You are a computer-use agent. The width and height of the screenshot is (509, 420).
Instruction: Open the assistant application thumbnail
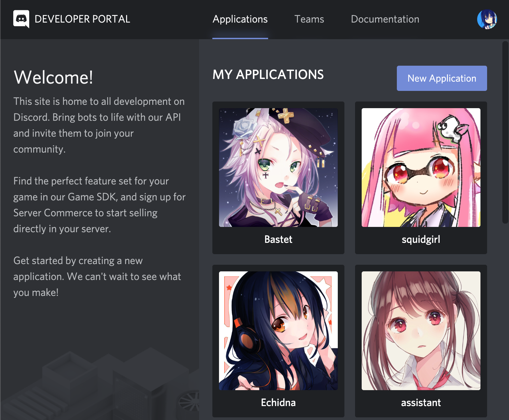(421, 331)
